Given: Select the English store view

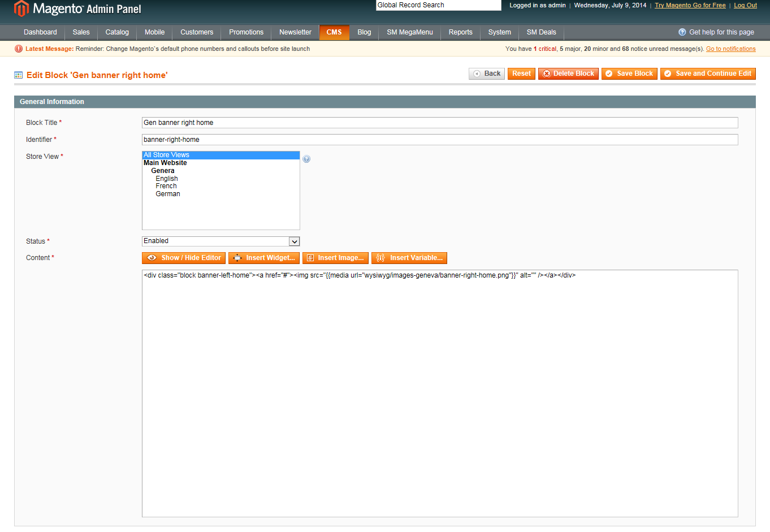Looking at the screenshot, I should click(167, 179).
